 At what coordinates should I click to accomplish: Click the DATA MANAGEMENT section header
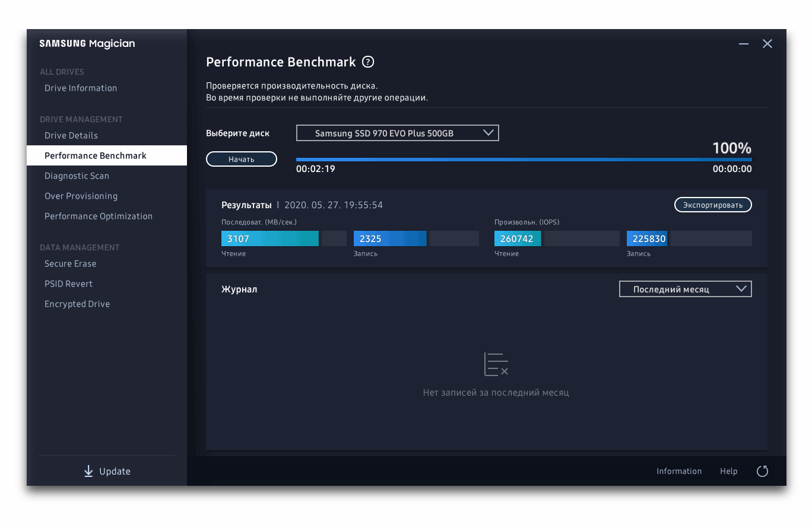80,247
